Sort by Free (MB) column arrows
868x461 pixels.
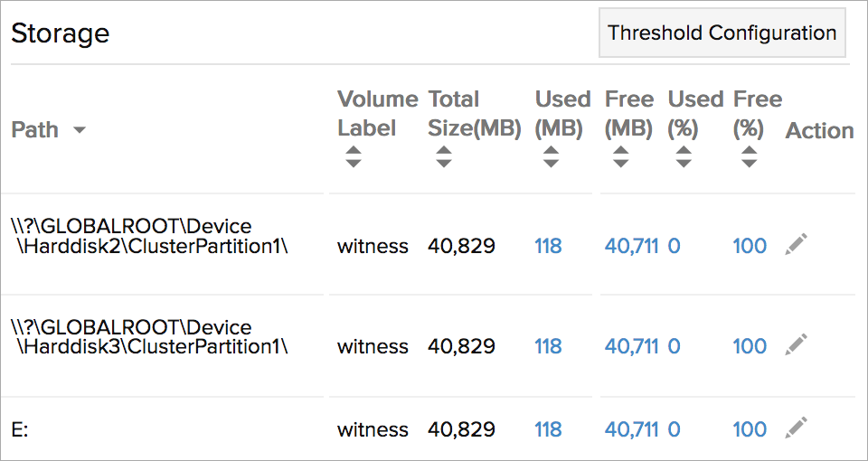(620, 155)
